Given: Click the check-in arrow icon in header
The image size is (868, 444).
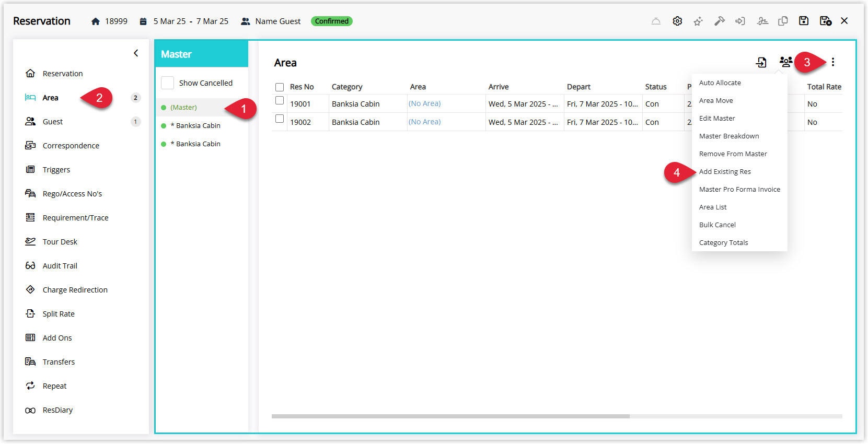Looking at the screenshot, I should pos(740,21).
